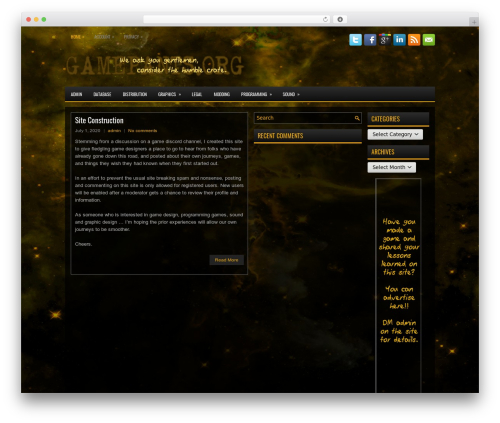Open the Site Construction post title

[99, 120]
